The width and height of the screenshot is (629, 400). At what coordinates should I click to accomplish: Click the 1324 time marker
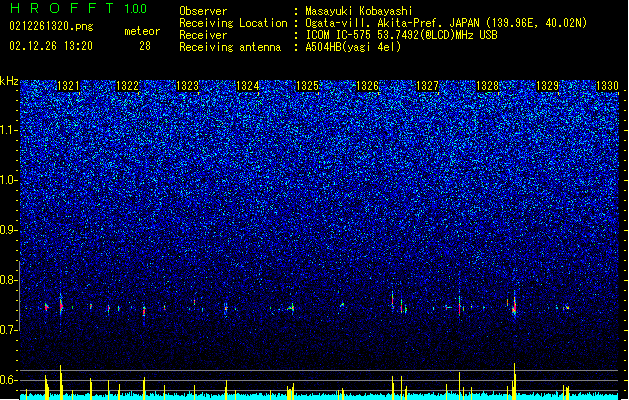248,86
